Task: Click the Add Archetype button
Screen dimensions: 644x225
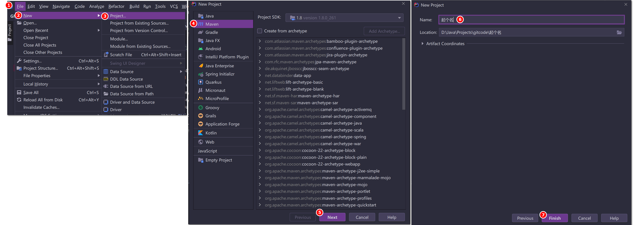Action: point(384,31)
